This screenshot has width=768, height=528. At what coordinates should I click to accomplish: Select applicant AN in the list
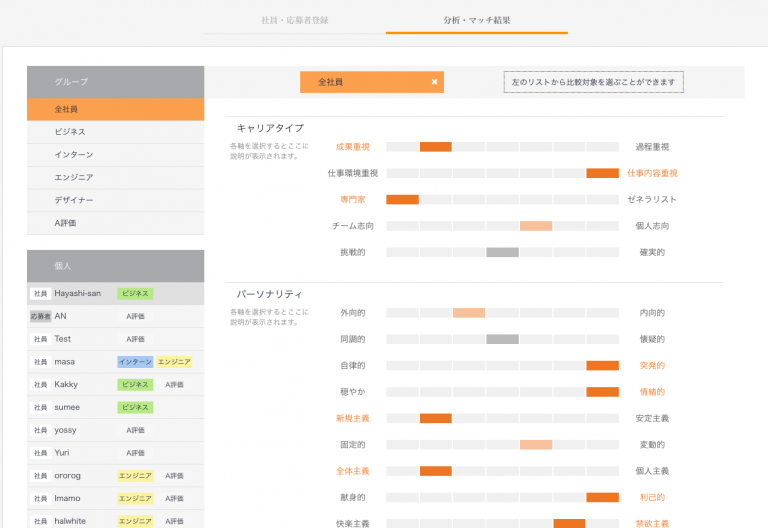pyautogui.click(x=116, y=316)
